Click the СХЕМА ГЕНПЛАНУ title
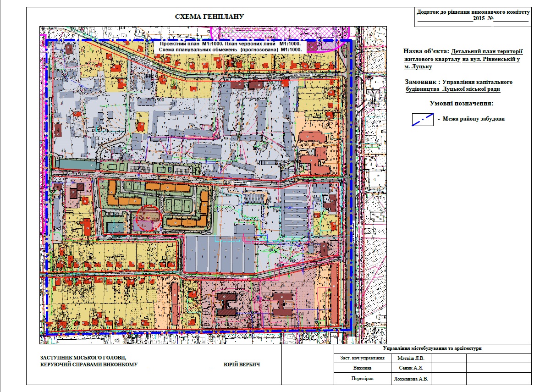 [209, 17]
